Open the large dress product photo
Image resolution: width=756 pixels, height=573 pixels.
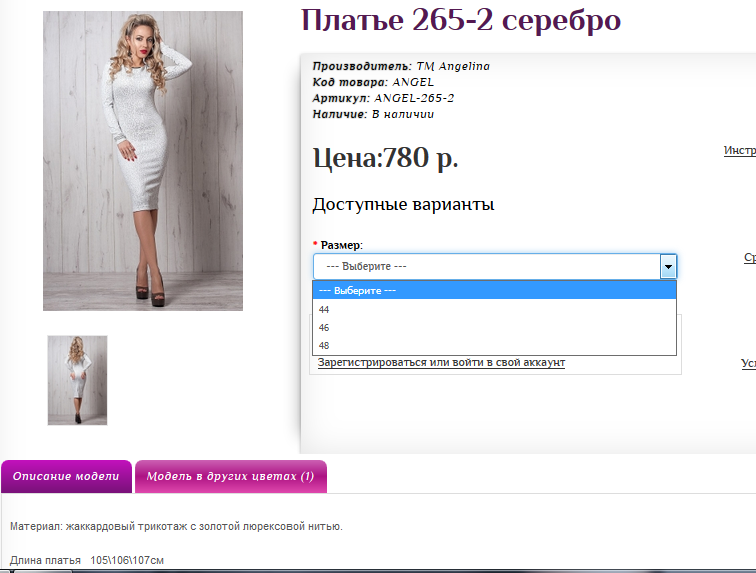pos(143,161)
